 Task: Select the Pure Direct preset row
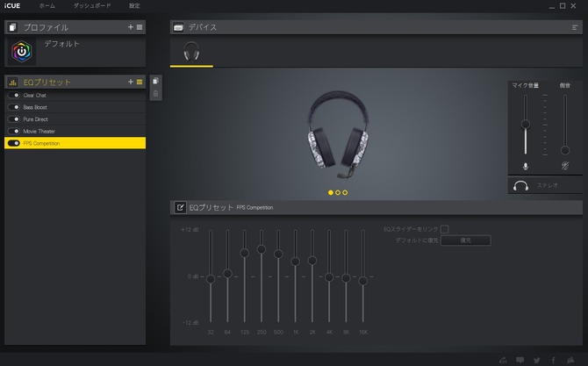click(75, 119)
